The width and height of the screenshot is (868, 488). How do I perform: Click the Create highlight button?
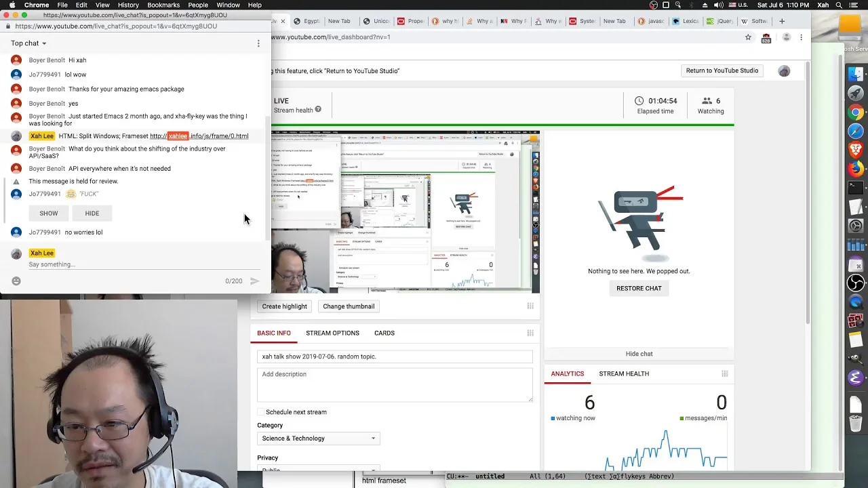(285, 306)
